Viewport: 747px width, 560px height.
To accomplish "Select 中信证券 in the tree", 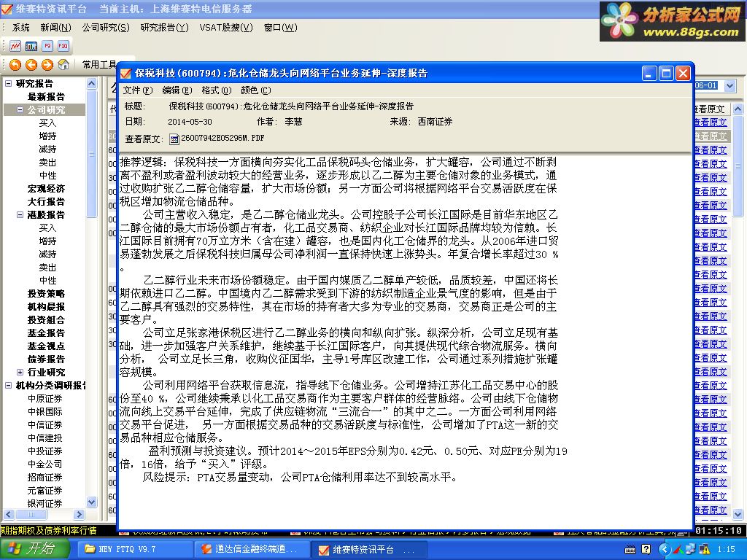I will [44, 425].
